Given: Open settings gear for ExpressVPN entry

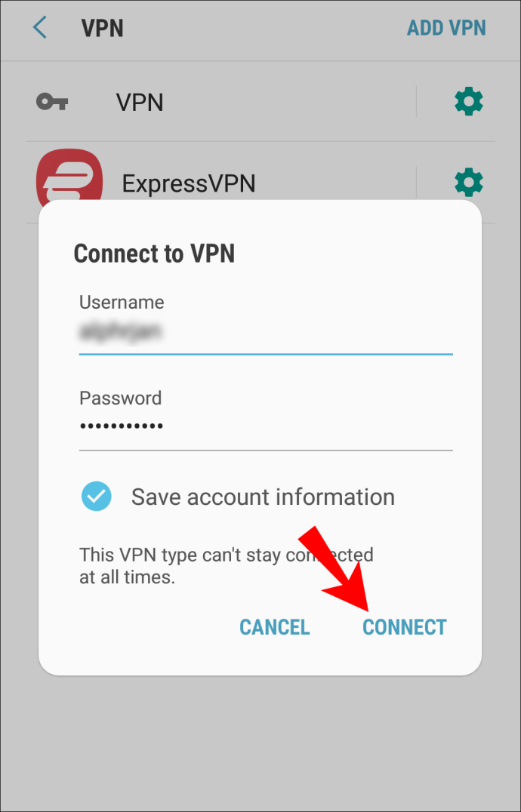Looking at the screenshot, I should pyautogui.click(x=469, y=183).
